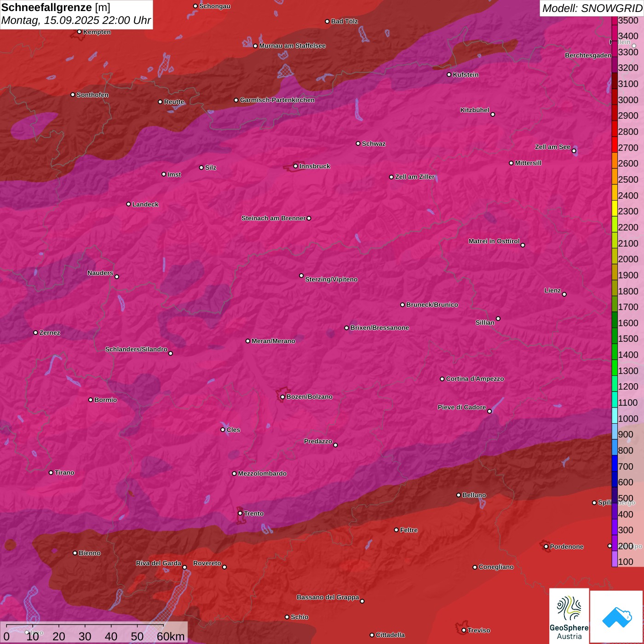The height and width of the screenshot is (644, 644).
Task: Click the Cles label
Action: click(233, 430)
